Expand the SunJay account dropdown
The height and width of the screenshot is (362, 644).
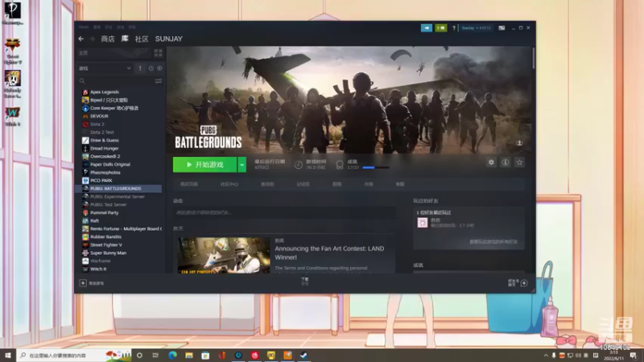[x=476, y=28]
